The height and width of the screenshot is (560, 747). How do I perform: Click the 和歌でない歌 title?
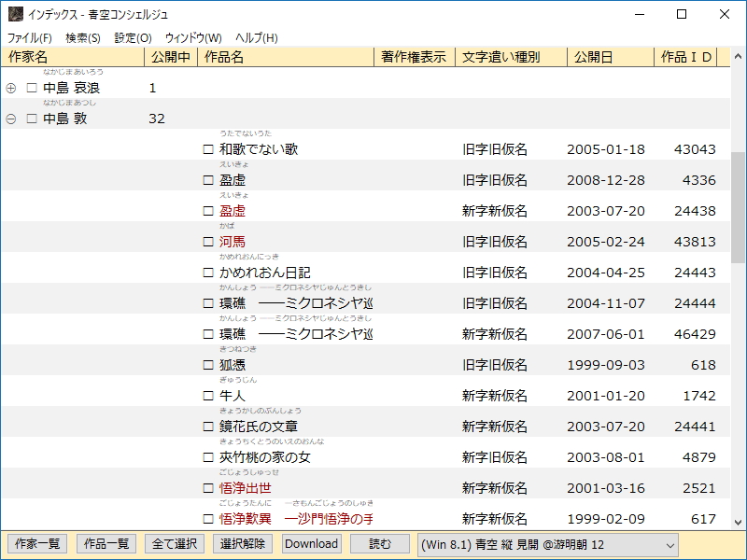point(259,149)
